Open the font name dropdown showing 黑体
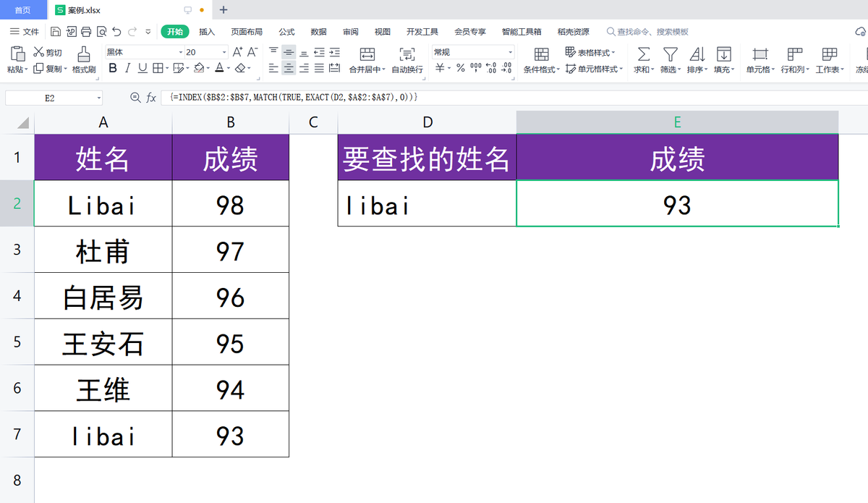This screenshot has width=868, height=503. [180, 52]
